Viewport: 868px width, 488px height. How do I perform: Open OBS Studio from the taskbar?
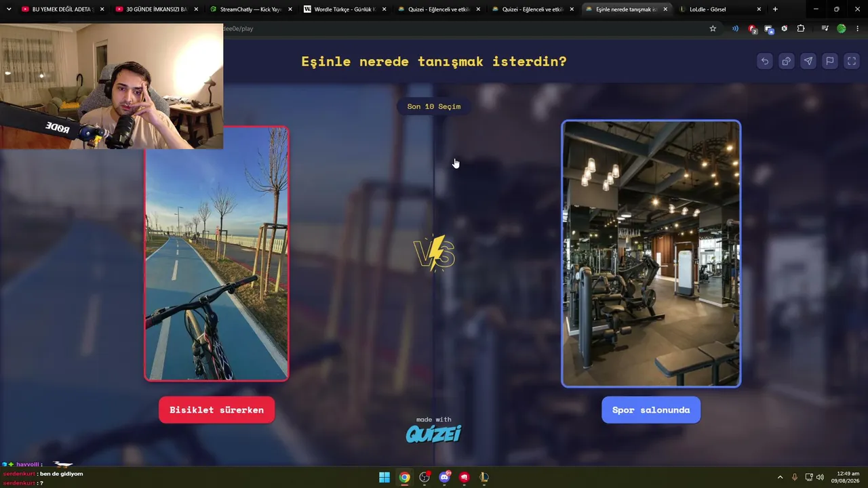(425, 477)
